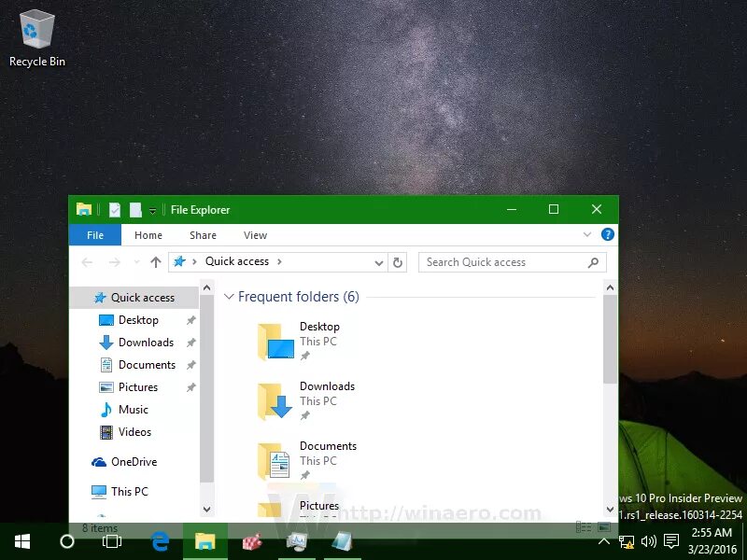The image size is (747, 560).
Task: Click the pin icon next to Documents in sidebar
Action: click(x=191, y=365)
